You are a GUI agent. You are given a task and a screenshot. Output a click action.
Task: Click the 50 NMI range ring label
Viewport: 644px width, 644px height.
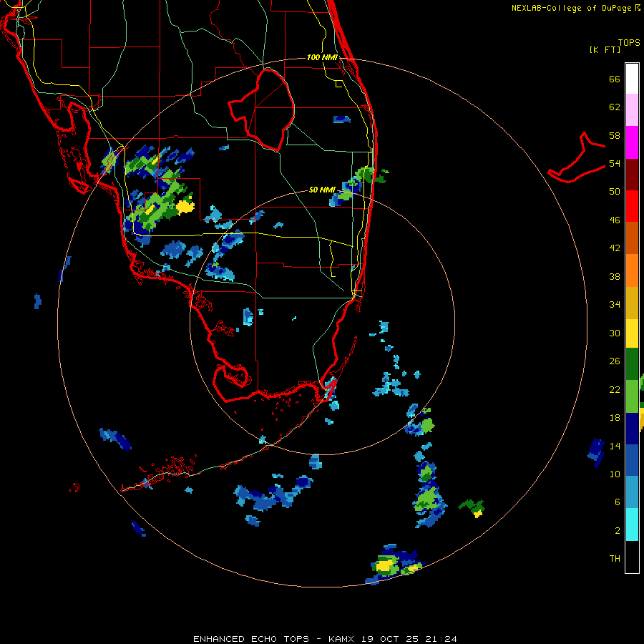coord(322,190)
